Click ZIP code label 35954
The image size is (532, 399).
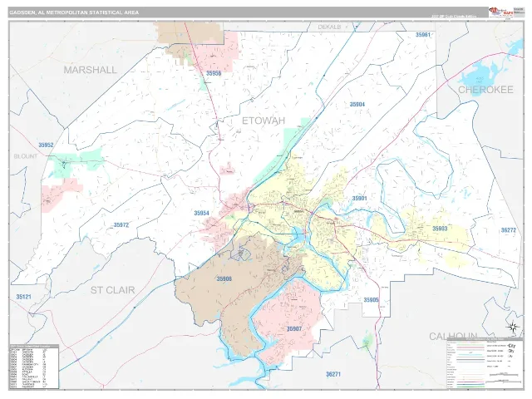(x=201, y=213)
